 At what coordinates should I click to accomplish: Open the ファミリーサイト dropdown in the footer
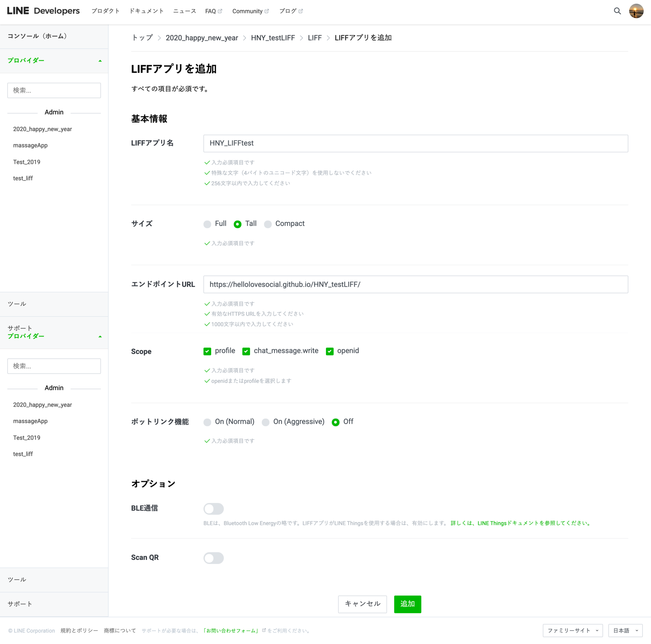[573, 630]
